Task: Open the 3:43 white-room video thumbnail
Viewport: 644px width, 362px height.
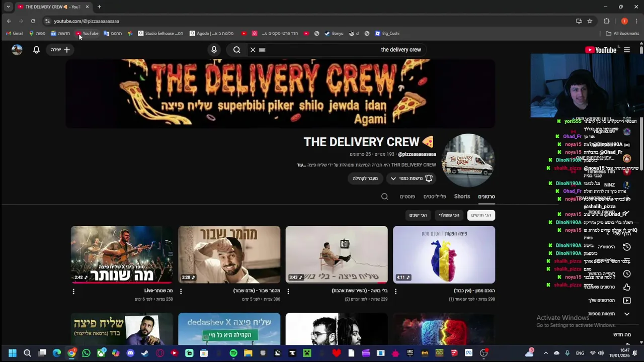Action: 337,254
